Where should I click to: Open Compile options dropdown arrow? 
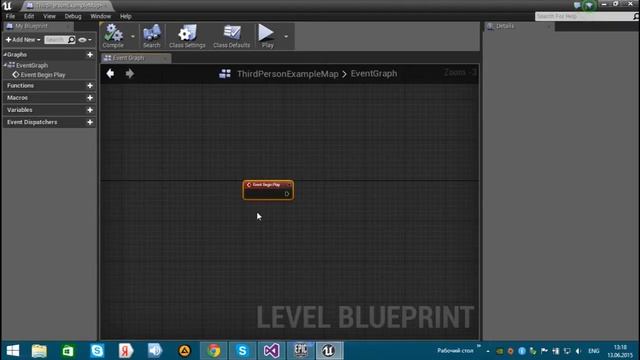pos(133,36)
